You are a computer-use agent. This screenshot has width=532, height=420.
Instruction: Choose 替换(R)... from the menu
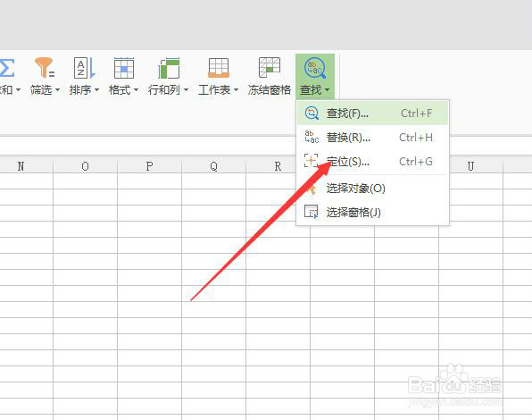coord(372,138)
